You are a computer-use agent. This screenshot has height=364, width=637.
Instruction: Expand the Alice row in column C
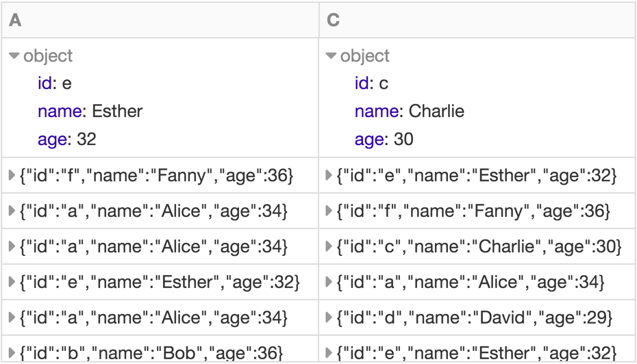point(329,282)
